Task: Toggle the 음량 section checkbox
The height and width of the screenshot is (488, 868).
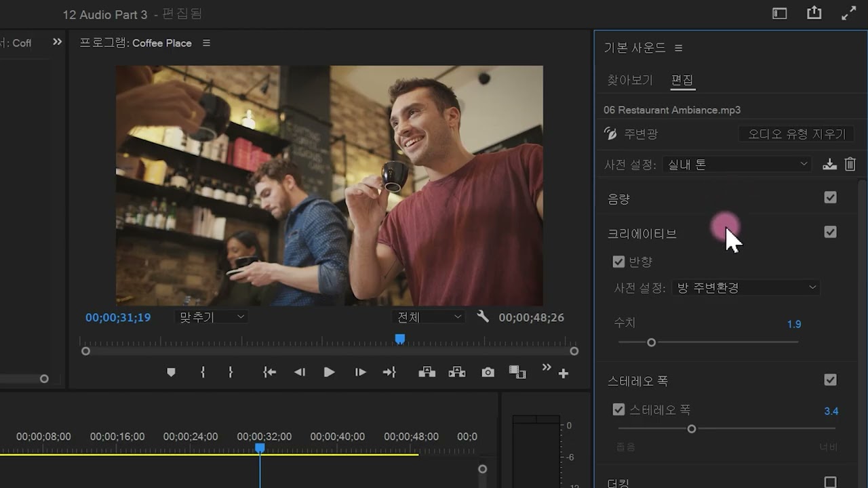Action: pyautogui.click(x=830, y=197)
